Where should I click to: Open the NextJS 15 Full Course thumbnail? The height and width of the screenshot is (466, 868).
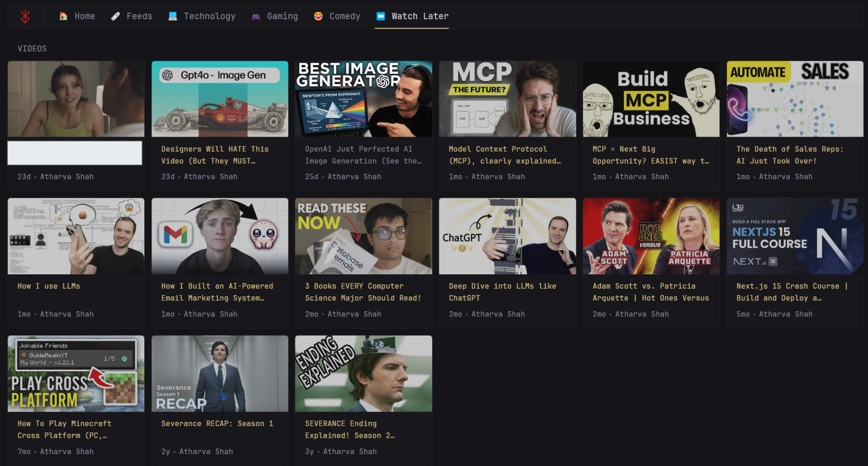coord(795,236)
